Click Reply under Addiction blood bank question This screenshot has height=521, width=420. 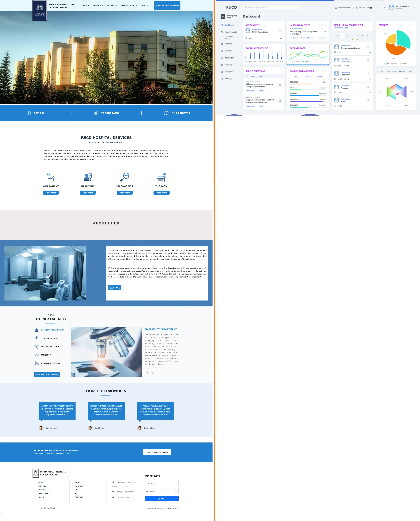point(261,91)
